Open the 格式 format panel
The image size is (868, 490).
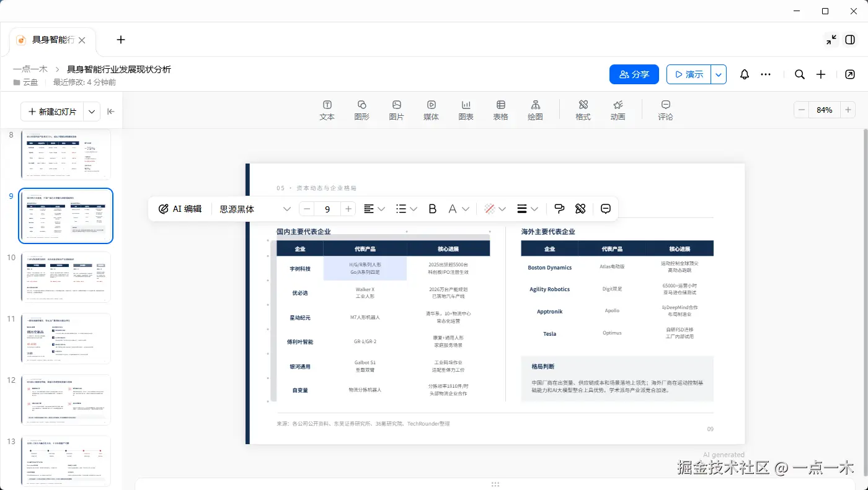[583, 110]
